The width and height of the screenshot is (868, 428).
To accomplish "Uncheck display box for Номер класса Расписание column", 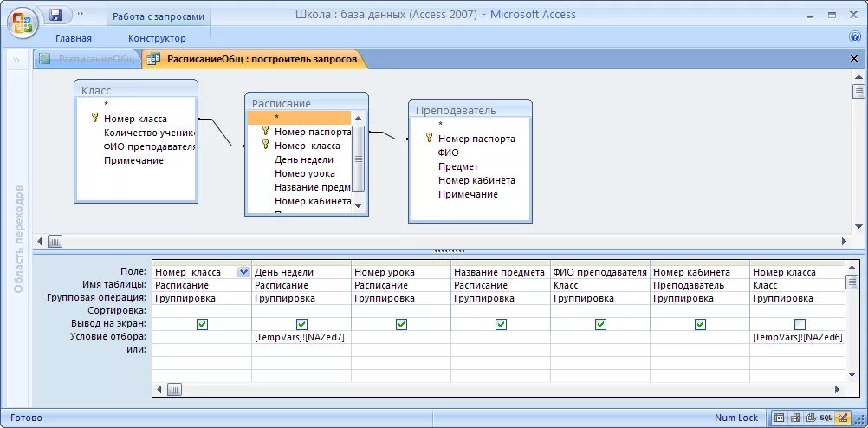I will tap(202, 324).
